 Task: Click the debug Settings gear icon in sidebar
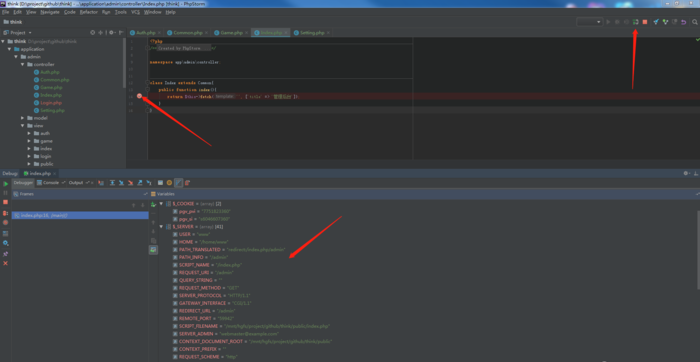5,243
